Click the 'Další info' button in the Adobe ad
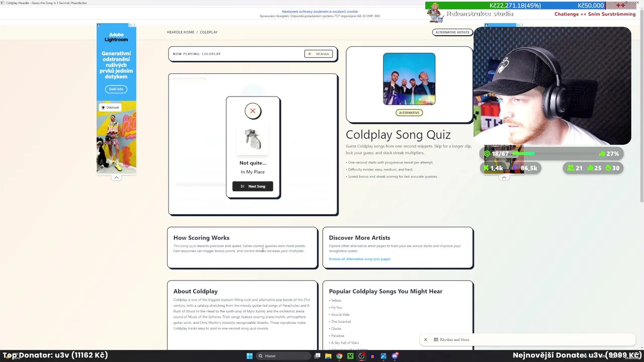Viewport: 644px width, 362px height. [x=116, y=89]
